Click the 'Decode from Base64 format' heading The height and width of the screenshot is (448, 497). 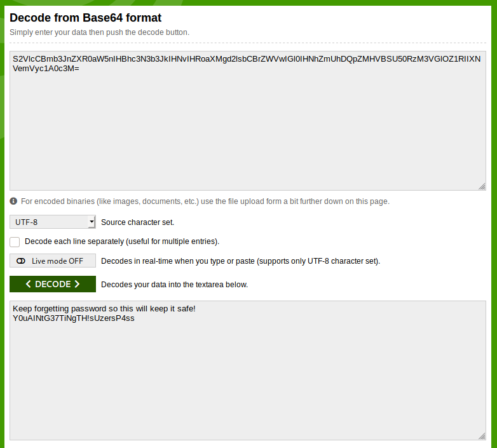pyautogui.click(x=86, y=18)
